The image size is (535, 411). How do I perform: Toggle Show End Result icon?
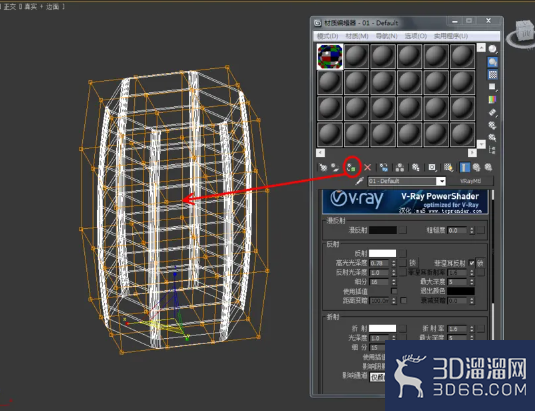pyautogui.click(x=464, y=167)
